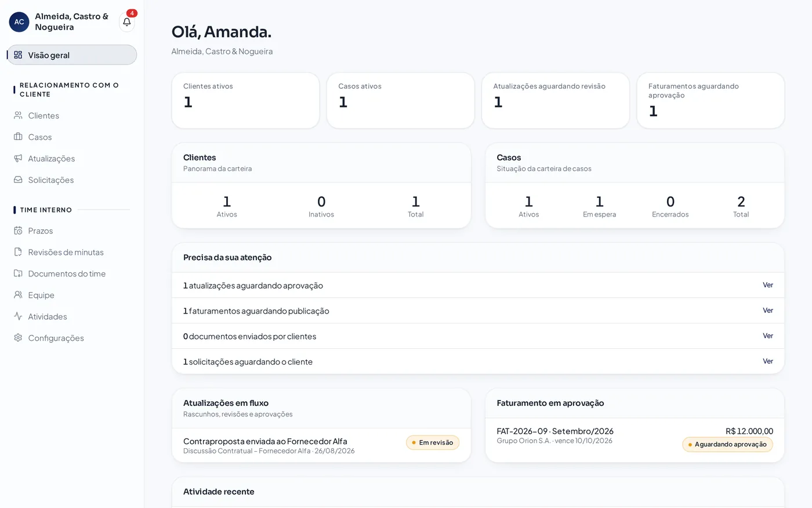Viewport: 812px width, 508px height.
Task: Click the Configurações gear icon
Action: tap(18, 338)
